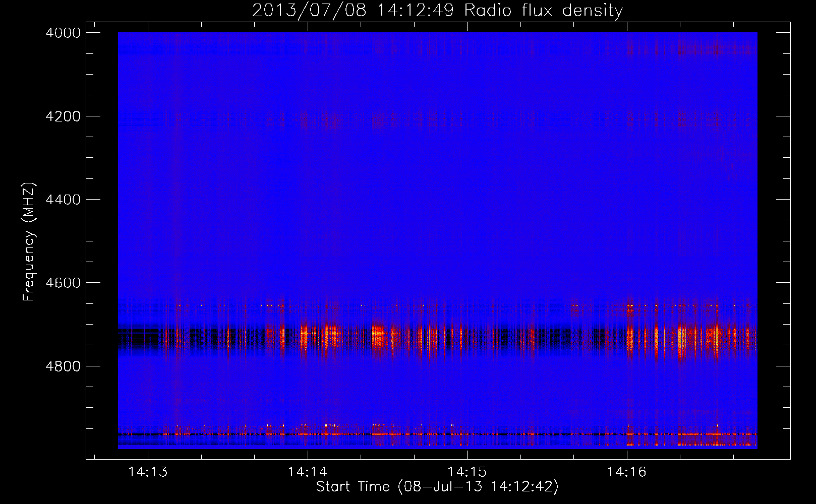The height and width of the screenshot is (504, 816).
Task: Click the 14:15 time tick label
Action: tap(467, 472)
